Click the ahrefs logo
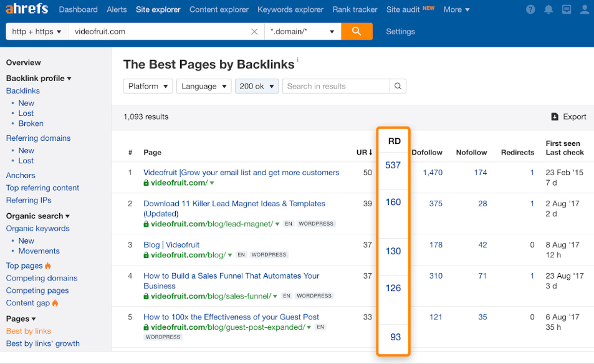The width and height of the screenshot is (594, 364). 27,8
